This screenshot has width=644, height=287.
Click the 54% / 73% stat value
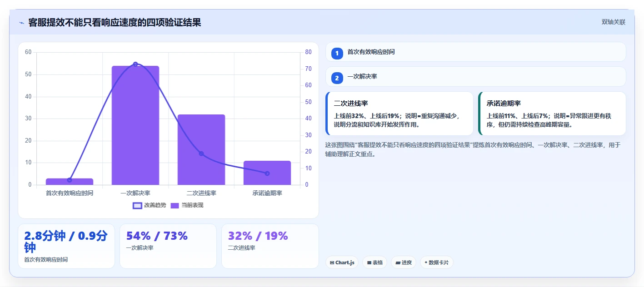157,236
